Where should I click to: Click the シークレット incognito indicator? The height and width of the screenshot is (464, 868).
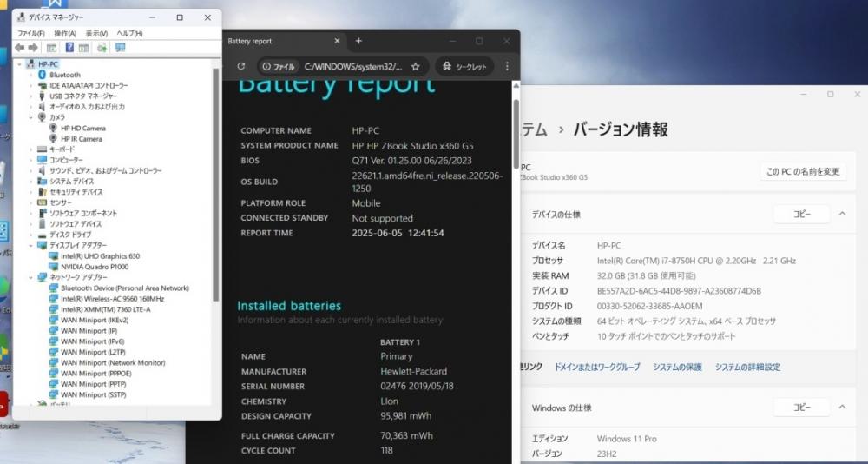pos(464,67)
